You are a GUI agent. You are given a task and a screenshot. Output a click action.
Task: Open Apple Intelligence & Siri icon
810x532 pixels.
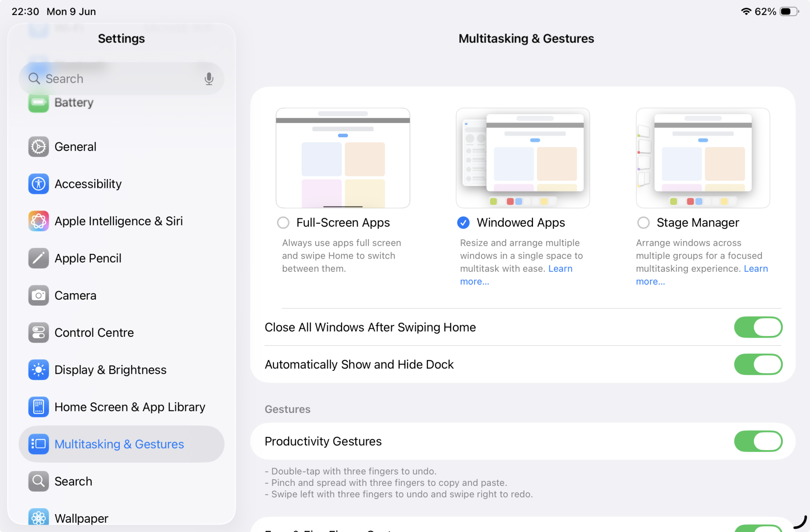pos(38,221)
